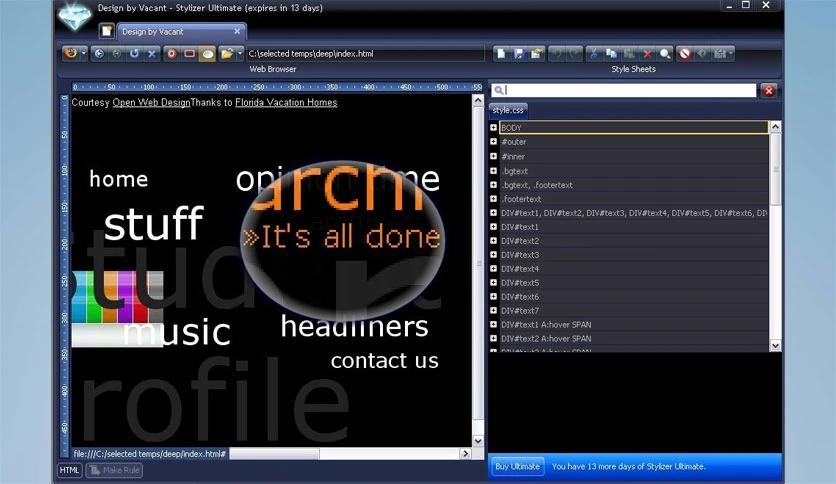Image resolution: width=836 pixels, height=484 pixels.
Task: Paste rule into style sheet
Action: click(629, 53)
